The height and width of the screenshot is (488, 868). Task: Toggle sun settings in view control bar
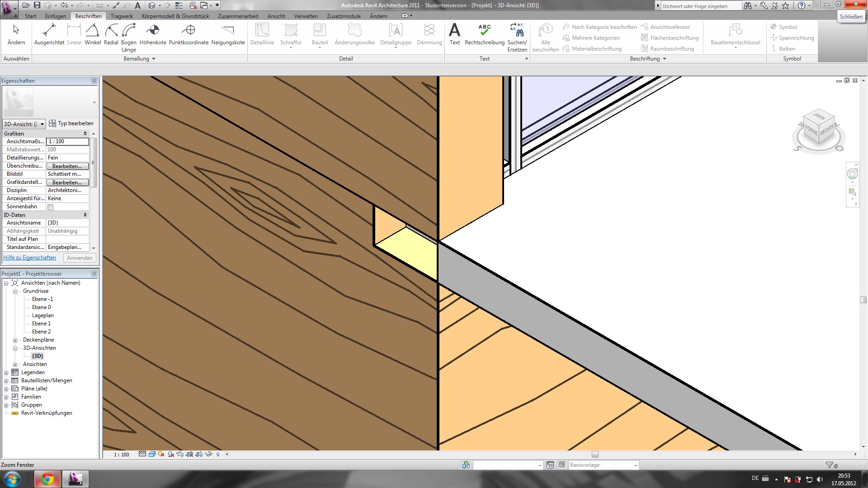[161, 454]
